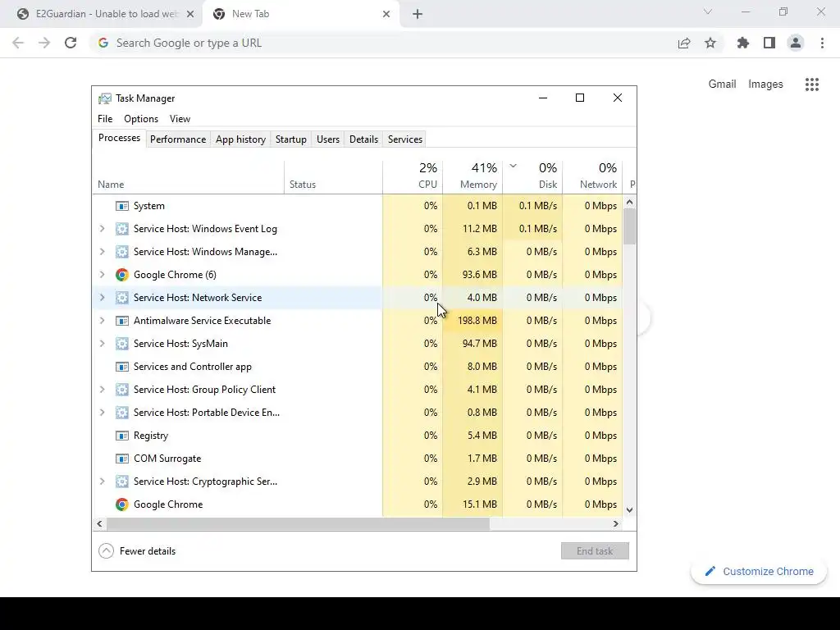Image resolution: width=840 pixels, height=630 pixels.
Task: Click the Status column header
Action: pos(333,177)
